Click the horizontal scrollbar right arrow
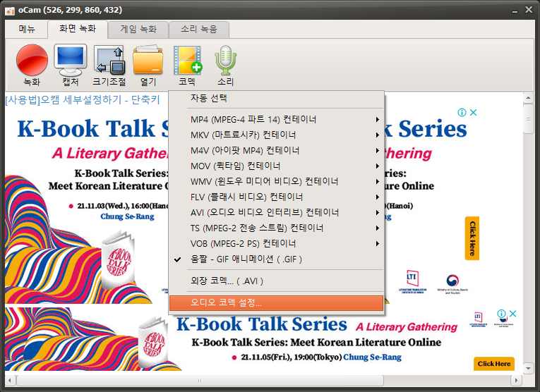The image size is (540, 392). coord(516,380)
